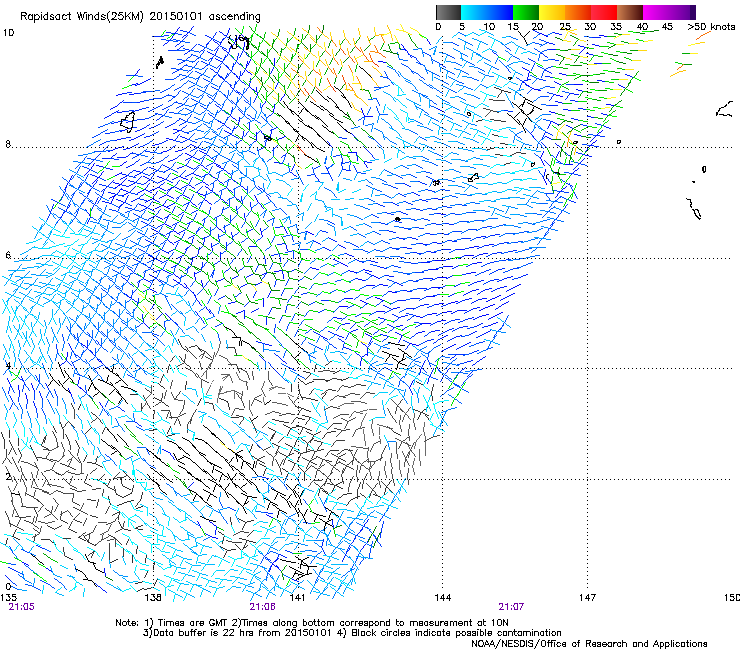Click the '45' label under the color bar
Image resolution: width=740 pixels, height=650 pixels.
pyautogui.click(x=667, y=27)
